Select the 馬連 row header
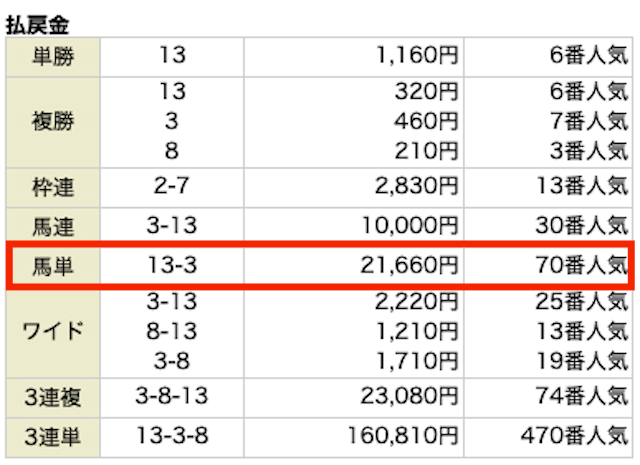This screenshot has width=640, height=465. 53,226
